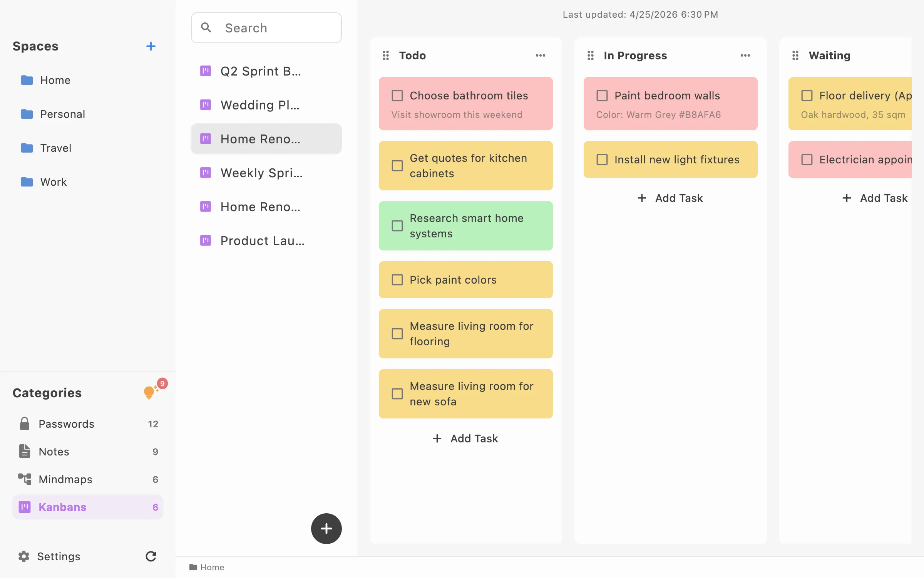Screen dimensions: 924x578
Task: Add a new space with plus icon
Action: point(151,46)
